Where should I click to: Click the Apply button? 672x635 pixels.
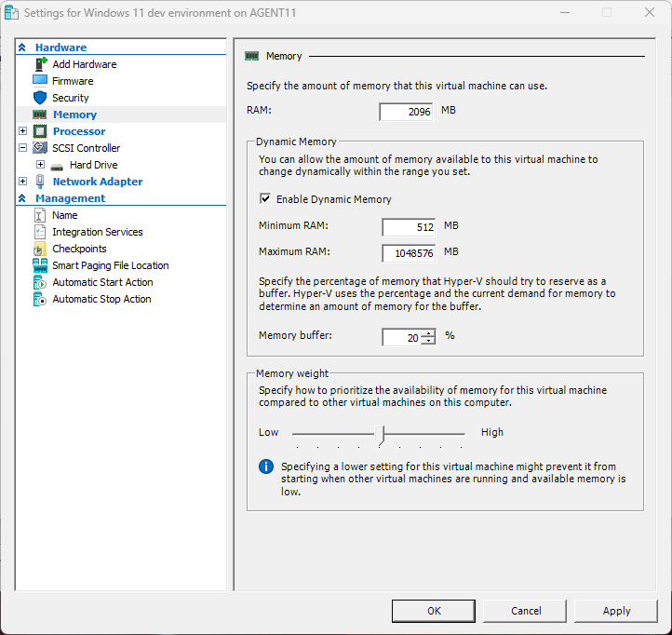pos(616,611)
